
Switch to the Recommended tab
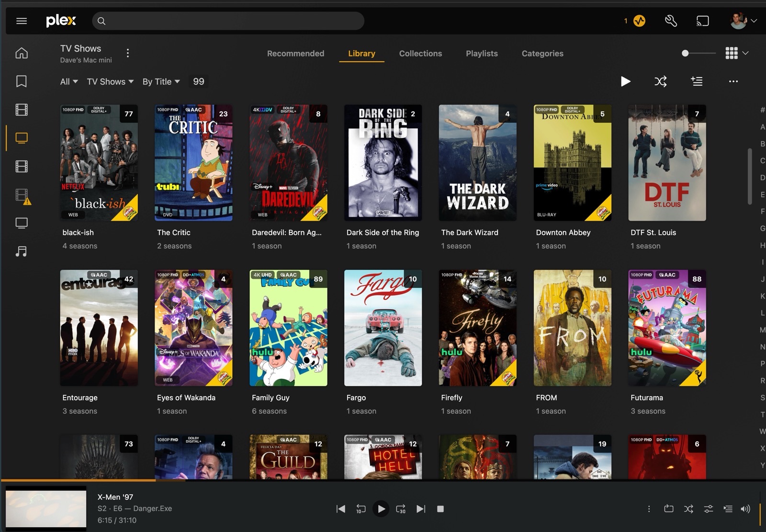(295, 54)
